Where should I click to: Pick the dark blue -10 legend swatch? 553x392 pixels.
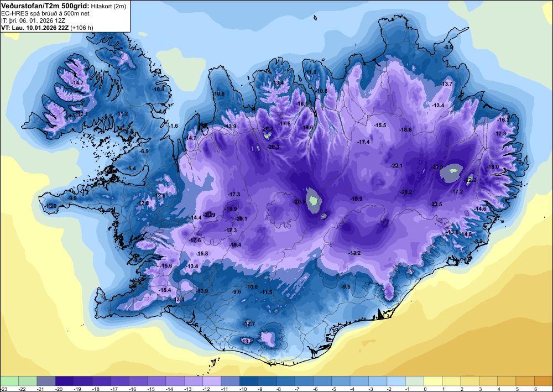pos(249,381)
